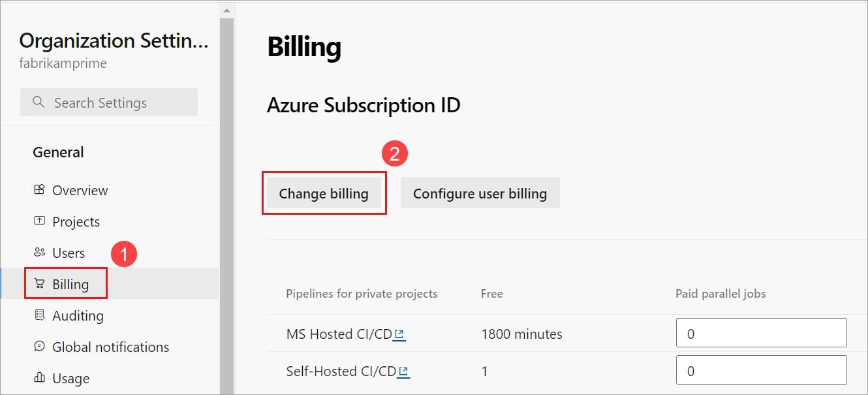Click the MS Hosted paid parallel jobs field
Image resolution: width=868 pixels, height=395 pixels.
(x=760, y=333)
